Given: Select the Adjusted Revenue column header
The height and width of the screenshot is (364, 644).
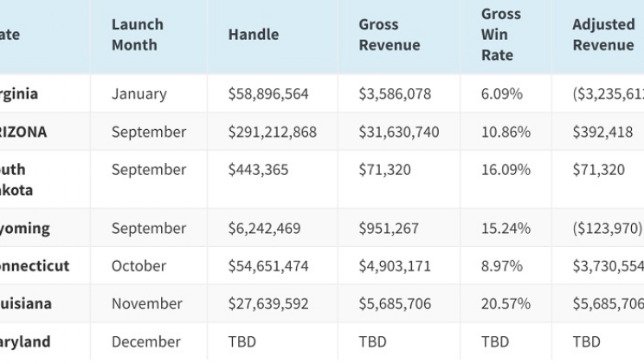Looking at the screenshot, I should click(x=603, y=35).
